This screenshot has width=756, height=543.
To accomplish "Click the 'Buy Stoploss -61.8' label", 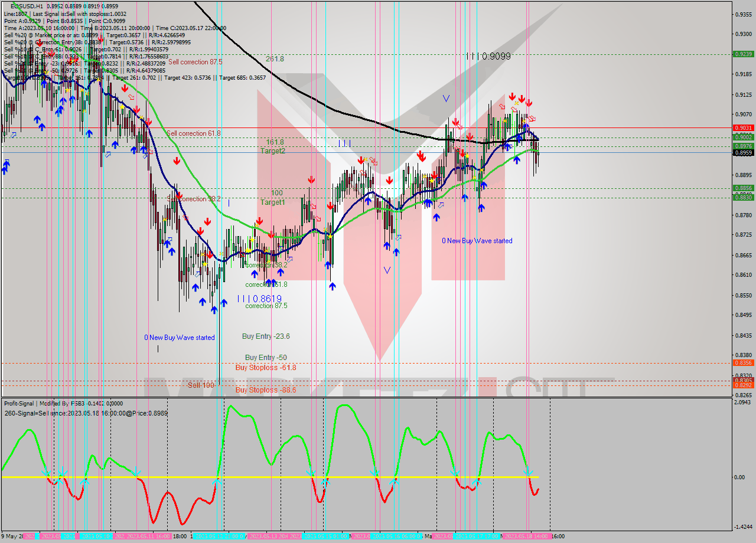I will click(x=266, y=368).
